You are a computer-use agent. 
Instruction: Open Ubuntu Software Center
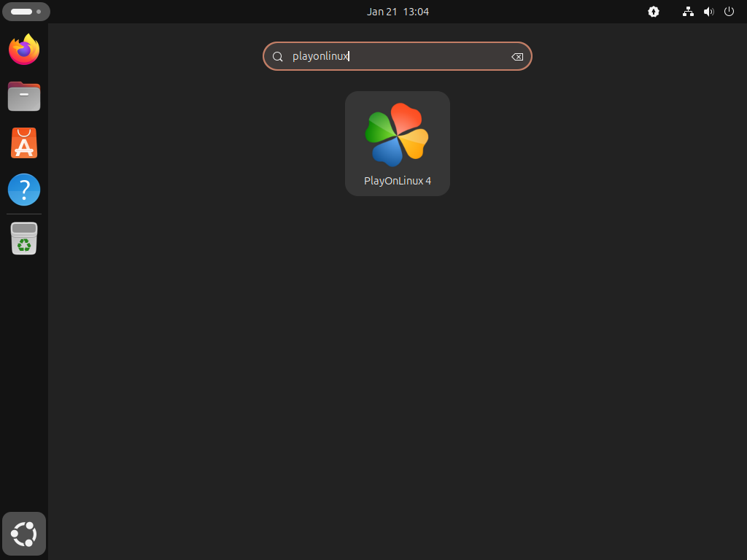click(24, 143)
